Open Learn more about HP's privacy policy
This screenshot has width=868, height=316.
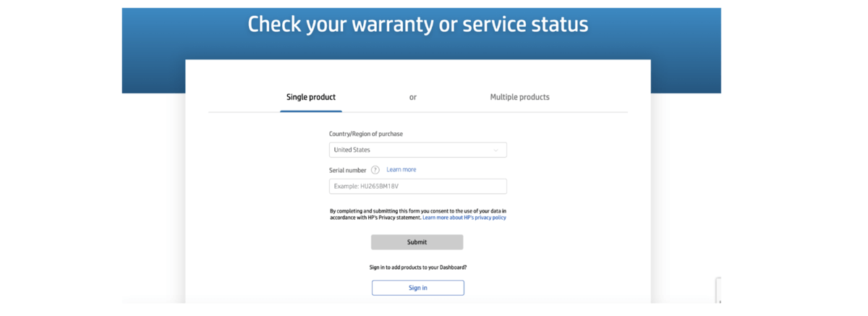[464, 218]
